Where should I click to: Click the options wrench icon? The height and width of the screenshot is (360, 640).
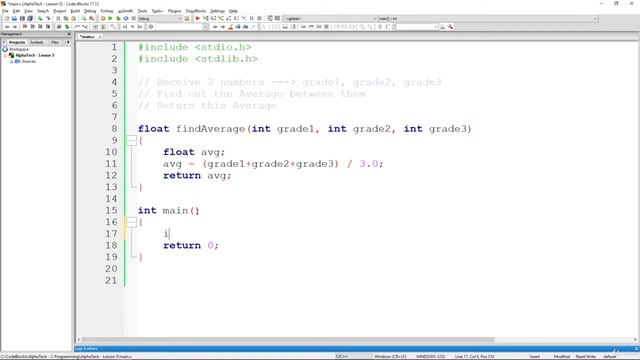[x=450, y=27]
